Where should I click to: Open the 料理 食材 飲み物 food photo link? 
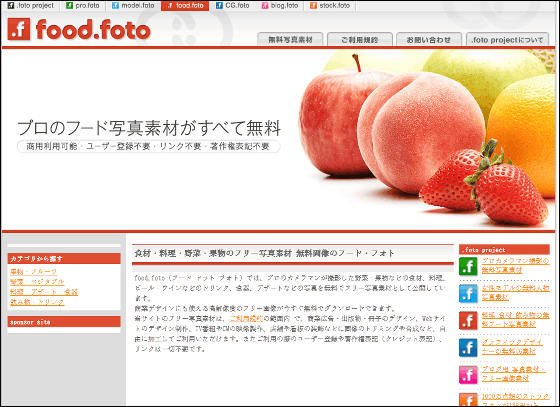coord(516,320)
